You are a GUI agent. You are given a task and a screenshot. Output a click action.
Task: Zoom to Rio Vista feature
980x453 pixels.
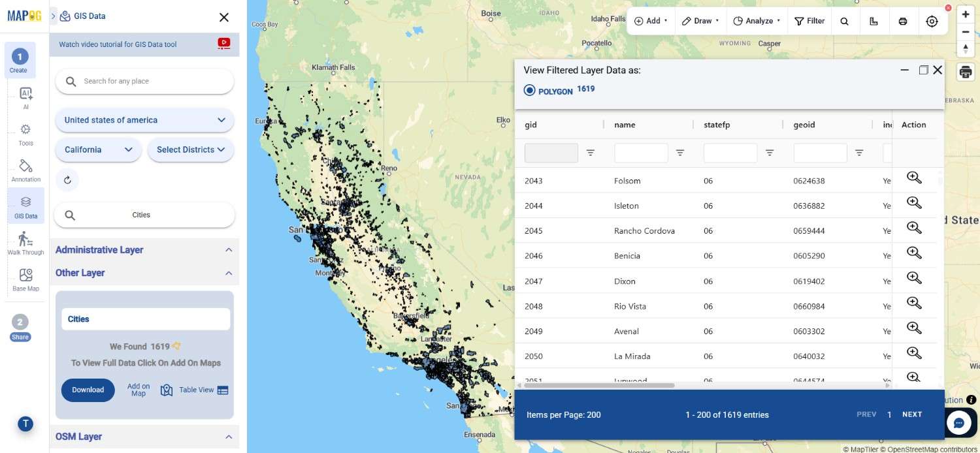[x=914, y=303]
